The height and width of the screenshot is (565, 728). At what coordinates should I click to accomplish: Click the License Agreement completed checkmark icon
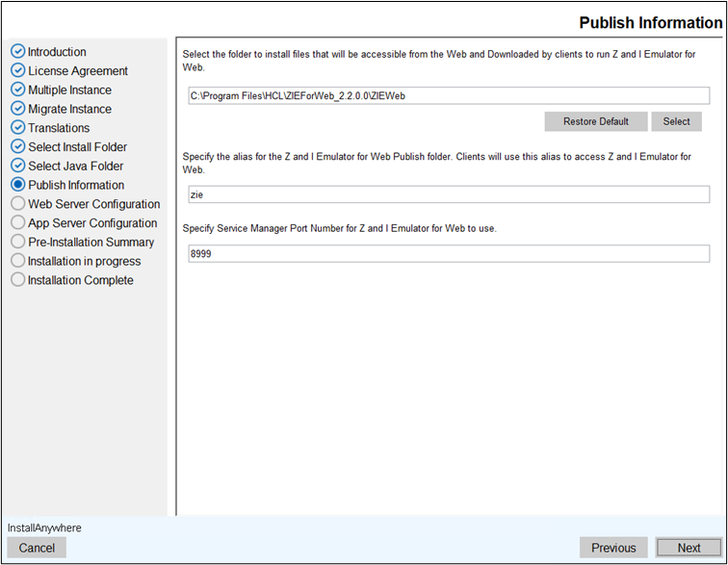[17, 70]
